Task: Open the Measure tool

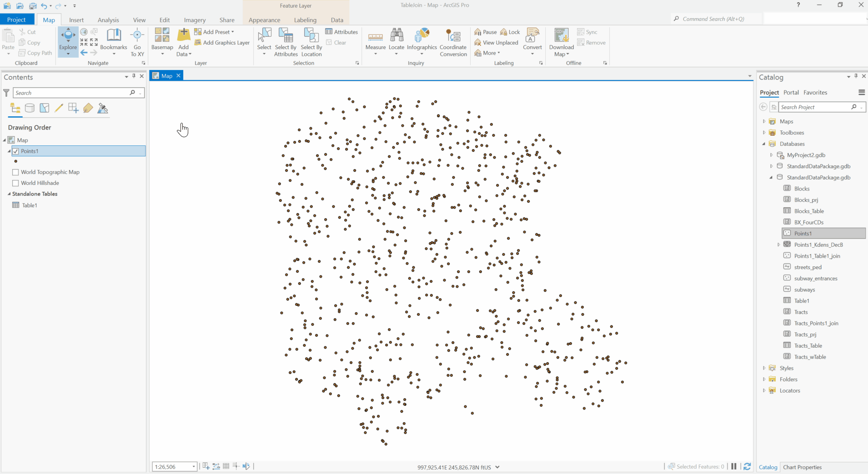Action: (375, 41)
